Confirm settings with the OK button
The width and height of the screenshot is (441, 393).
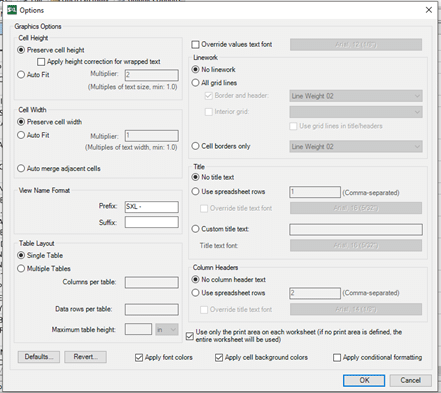pos(364,380)
